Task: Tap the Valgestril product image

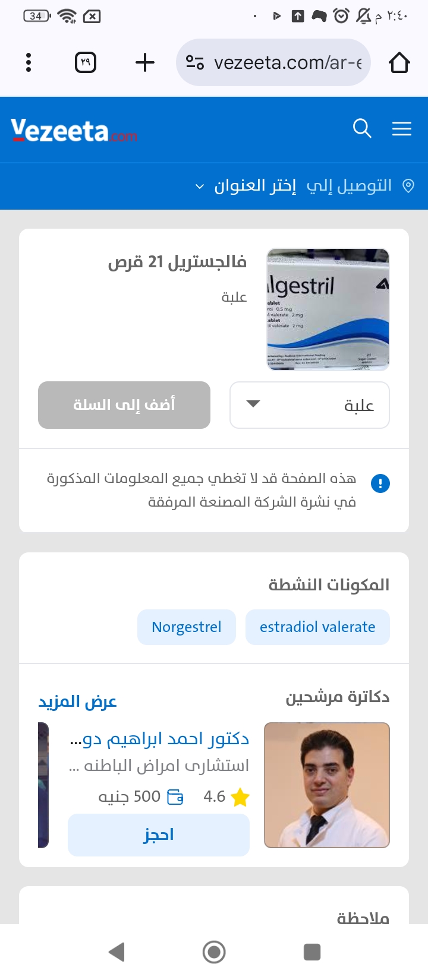Action: point(328,309)
